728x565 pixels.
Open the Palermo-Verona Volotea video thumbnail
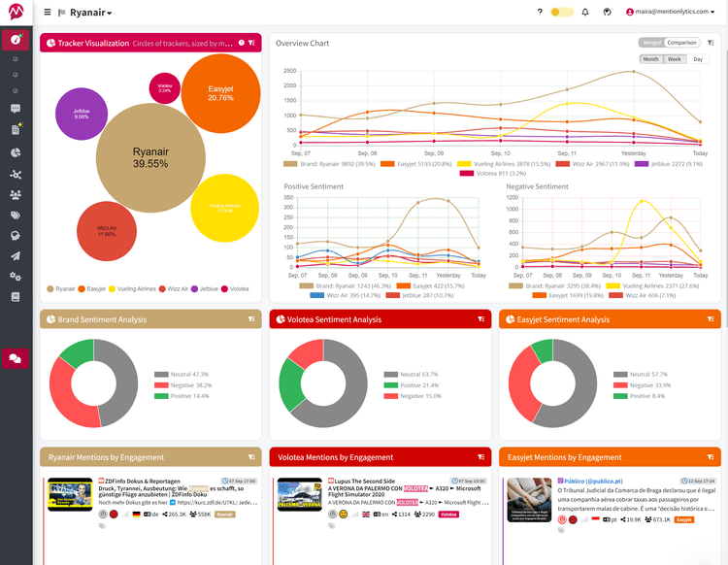(x=300, y=494)
